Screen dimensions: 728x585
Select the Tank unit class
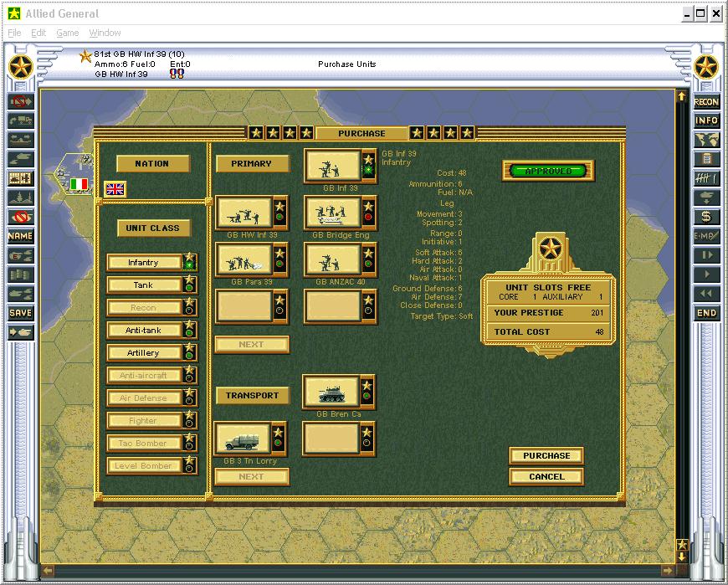click(x=143, y=285)
